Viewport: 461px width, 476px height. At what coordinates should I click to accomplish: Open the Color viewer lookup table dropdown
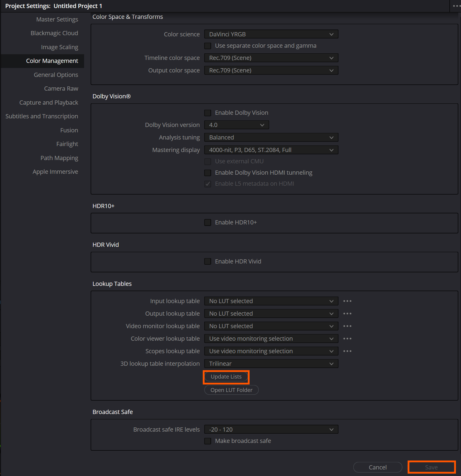(x=271, y=339)
